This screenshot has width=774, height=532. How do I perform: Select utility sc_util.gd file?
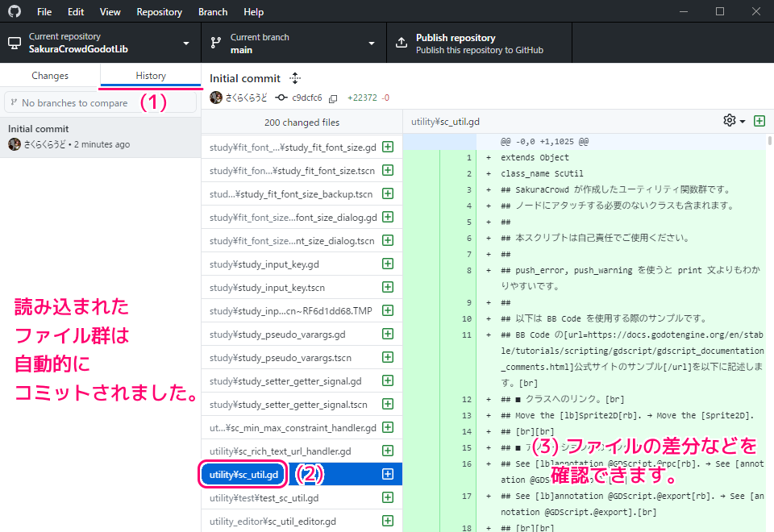[302, 474]
